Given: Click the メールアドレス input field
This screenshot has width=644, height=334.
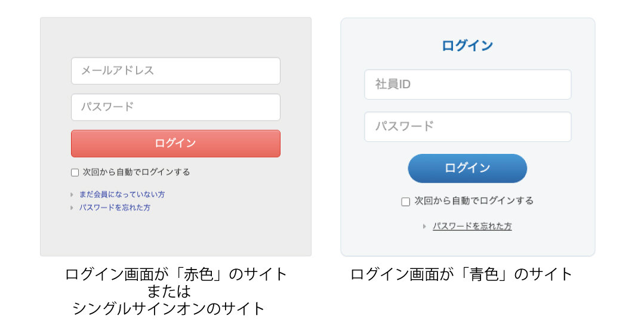Looking at the screenshot, I should (x=175, y=71).
